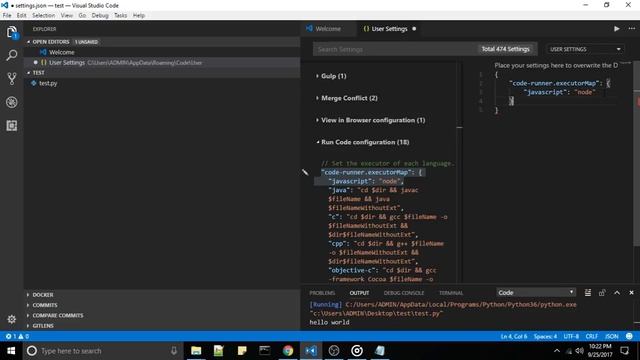This screenshot has height=360, width=640.
Task: Switch to the Welcome editor tab
Action: pos(328,29)
